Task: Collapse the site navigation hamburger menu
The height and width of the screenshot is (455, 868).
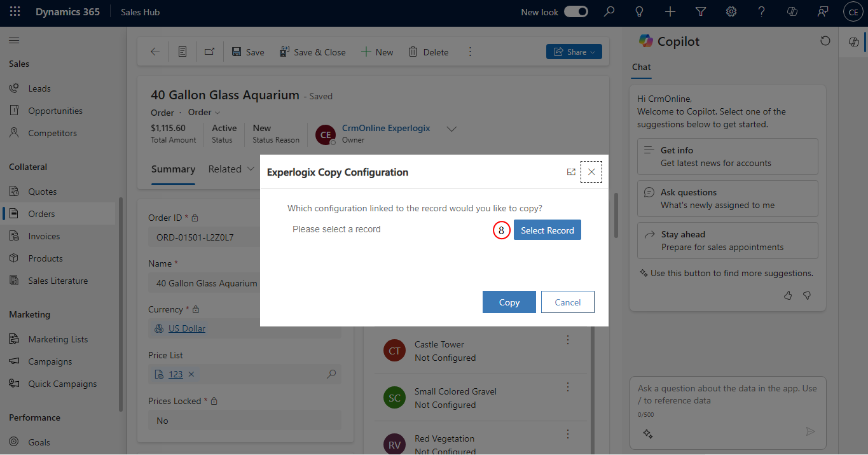Action: (14, 41)
